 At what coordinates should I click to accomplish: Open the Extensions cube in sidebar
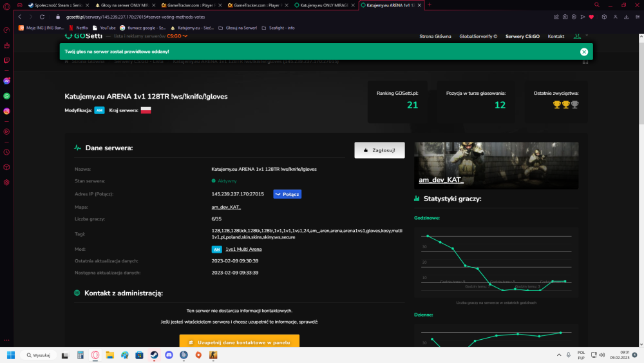[6, 168]
